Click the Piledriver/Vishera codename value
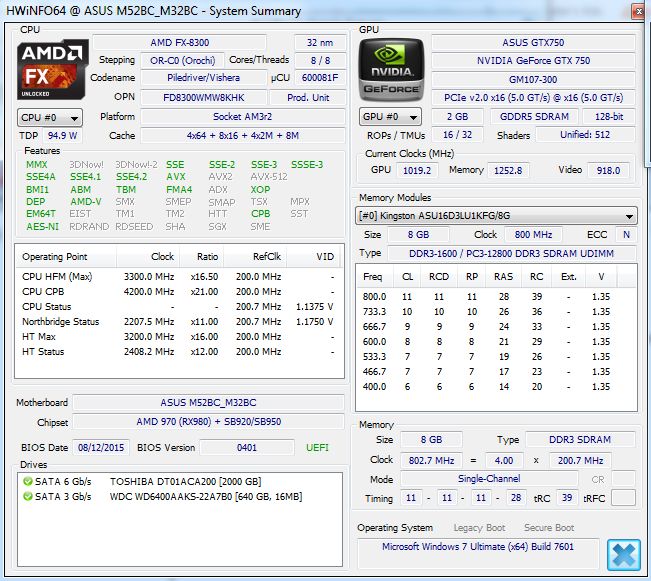 [x=203, y=78]
